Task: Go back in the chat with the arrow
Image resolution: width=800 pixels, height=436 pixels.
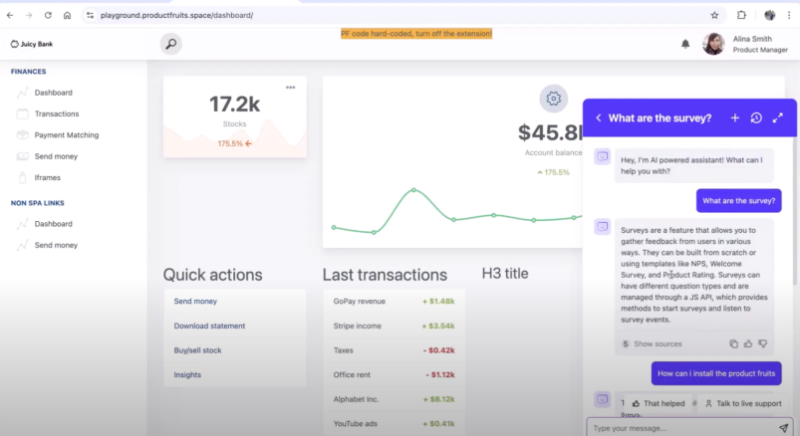Action: (598, 118)
